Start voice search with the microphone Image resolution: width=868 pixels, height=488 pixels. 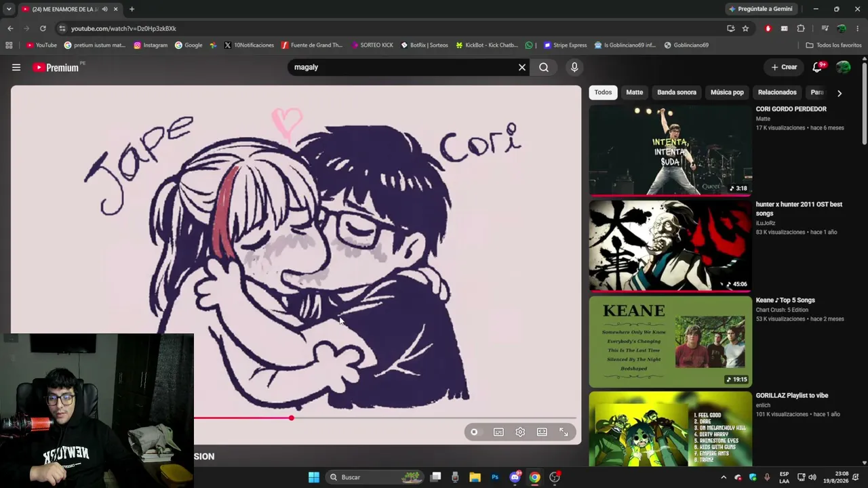[x=574, y=67]
